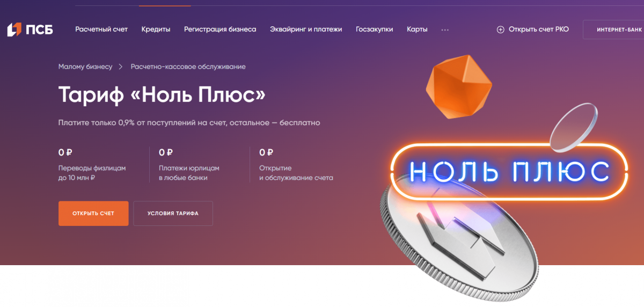Select Госзакупки in the navigation
Screen dimensions: 644x307
tap(374, 30)
